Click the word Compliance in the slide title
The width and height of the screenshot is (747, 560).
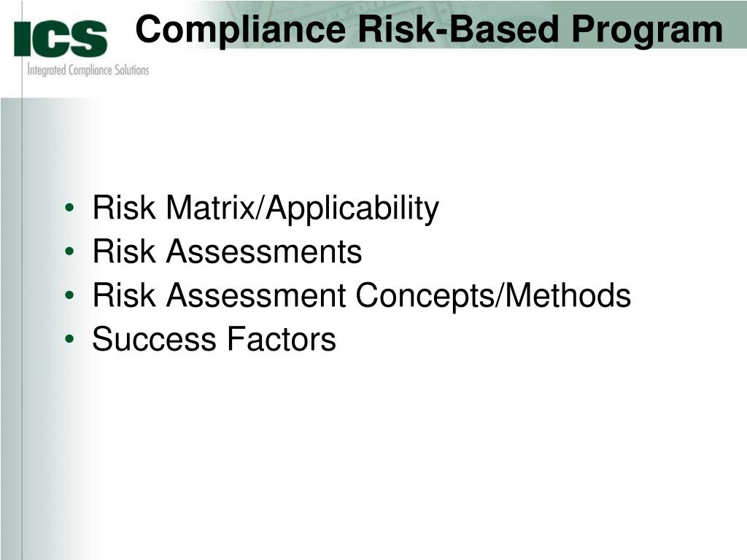pos(241,30)
